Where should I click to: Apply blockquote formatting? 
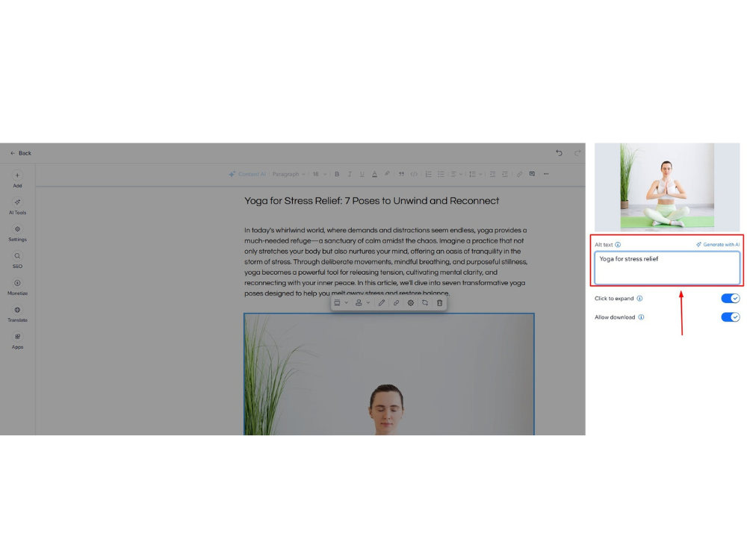(x=401, y=174)
